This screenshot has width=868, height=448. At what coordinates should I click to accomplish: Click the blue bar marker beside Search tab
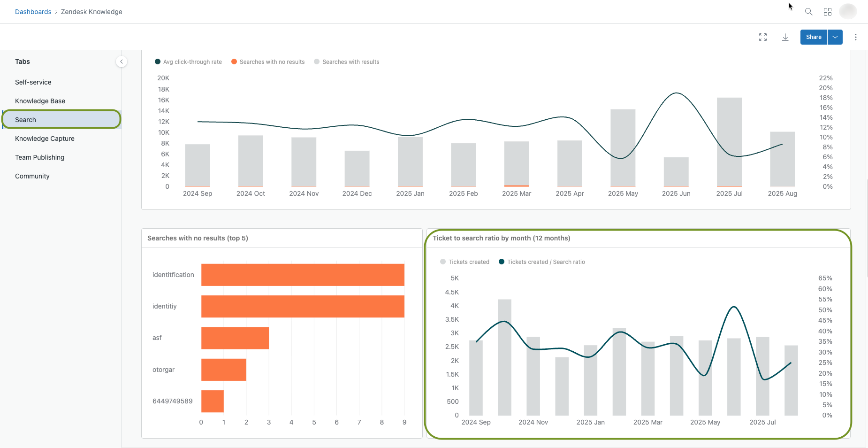2,119
